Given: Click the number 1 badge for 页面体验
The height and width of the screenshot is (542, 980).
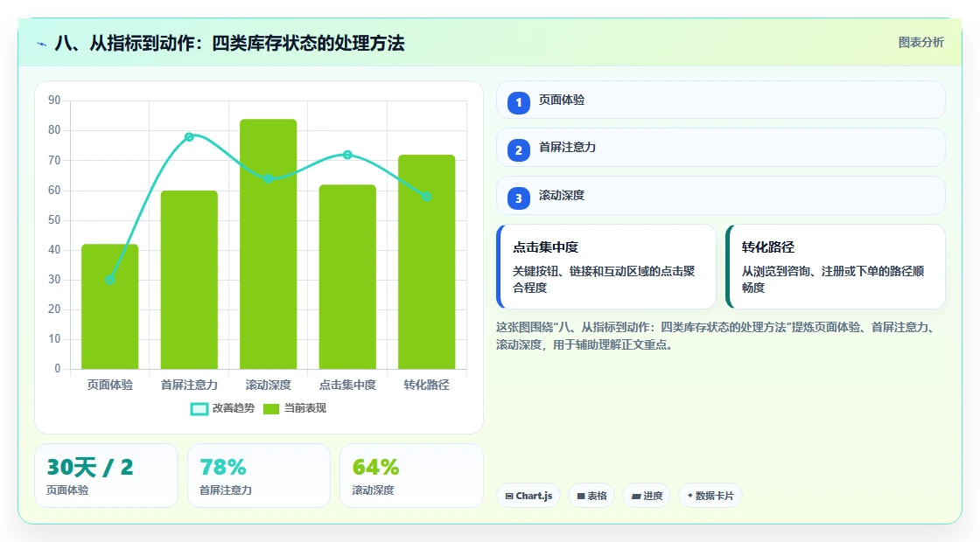Looking at the screenshot, I should point(519,102).
